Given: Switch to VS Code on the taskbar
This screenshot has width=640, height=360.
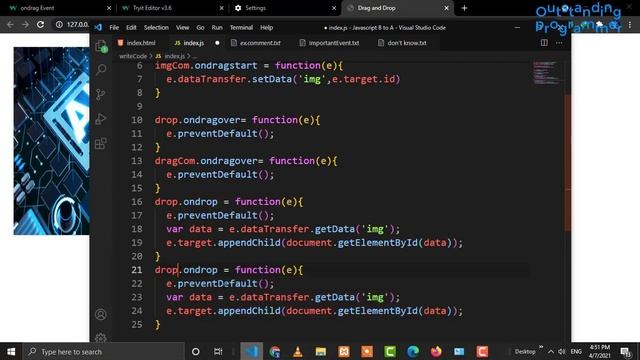Looking at the screenshot, I should (x=251, y=351).
